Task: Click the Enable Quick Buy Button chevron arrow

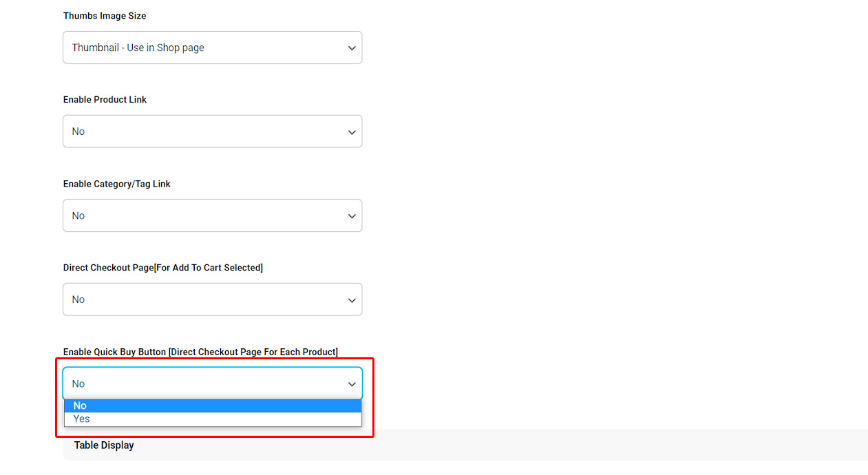Action: tap(352, 384)
